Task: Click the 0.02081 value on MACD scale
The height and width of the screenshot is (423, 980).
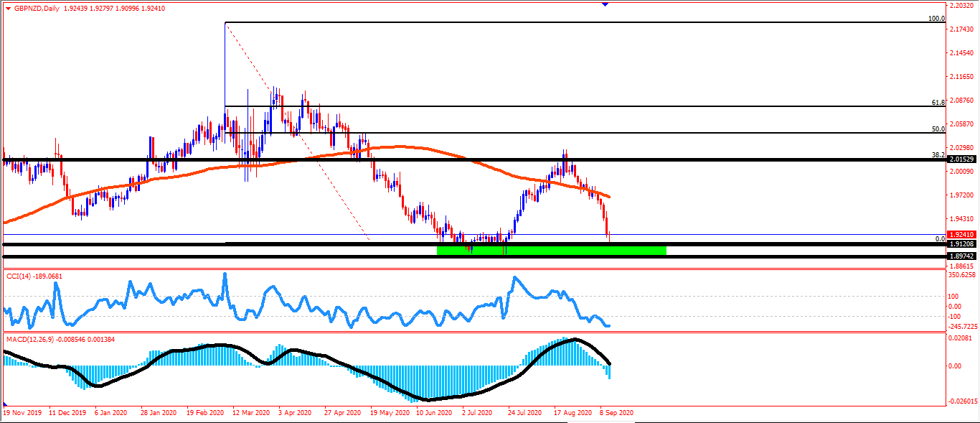Action: coord(960,338)
